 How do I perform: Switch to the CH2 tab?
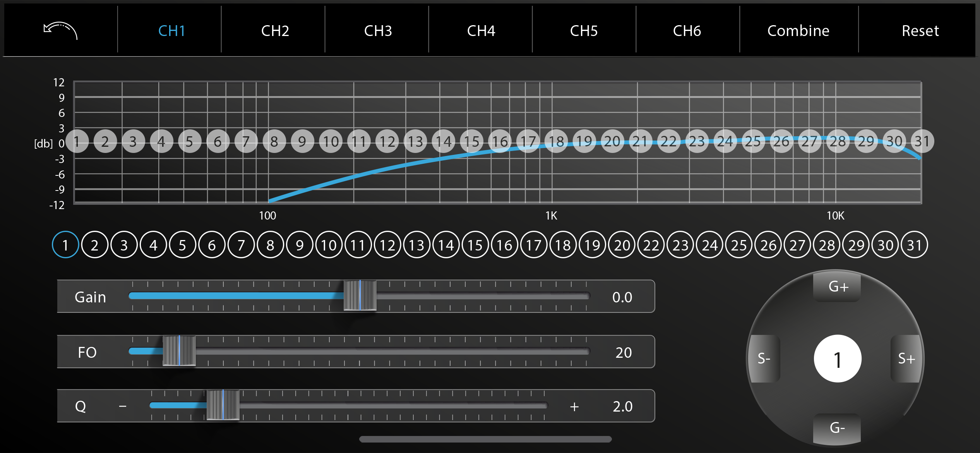point(275,31)
